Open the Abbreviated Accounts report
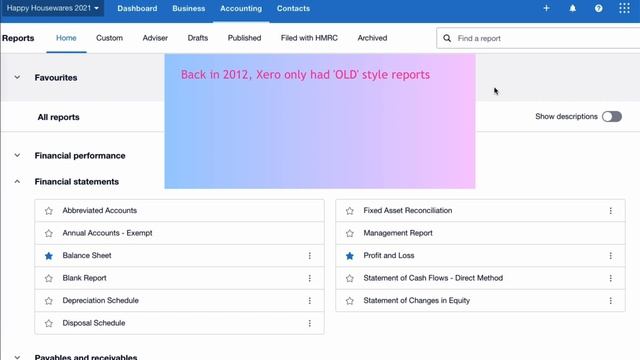 100,211
